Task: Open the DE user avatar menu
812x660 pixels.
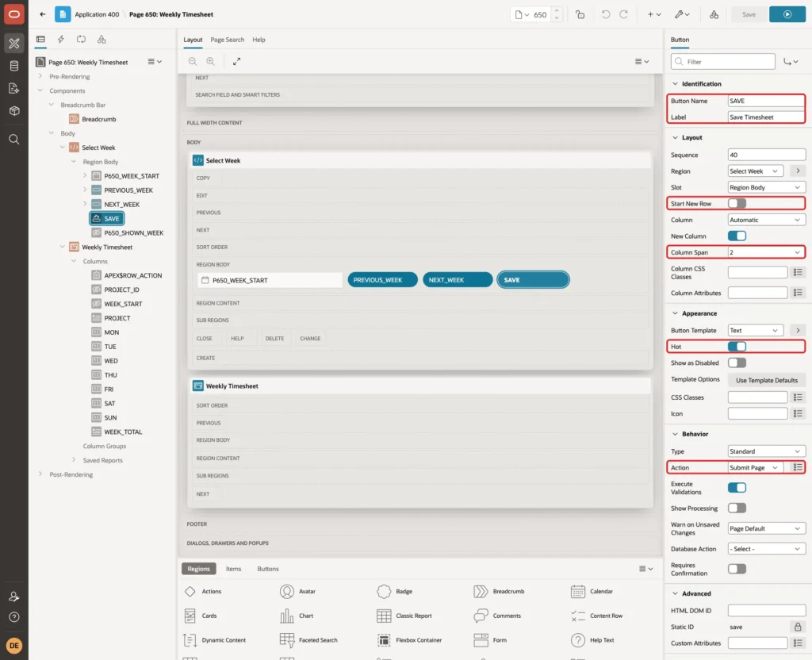Action: click(14, 646)
